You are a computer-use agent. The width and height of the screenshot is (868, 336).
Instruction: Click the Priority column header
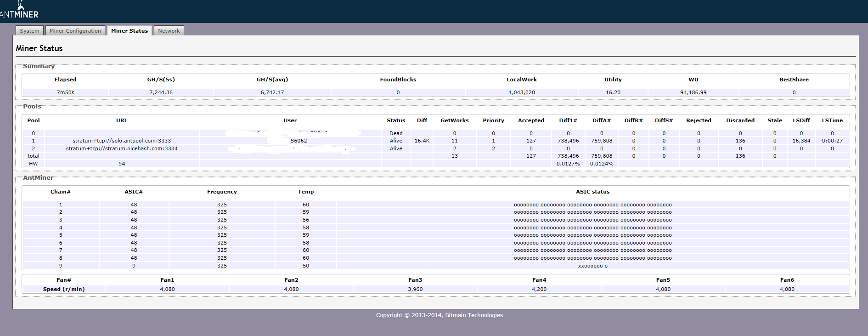click(x=493, y=120)
